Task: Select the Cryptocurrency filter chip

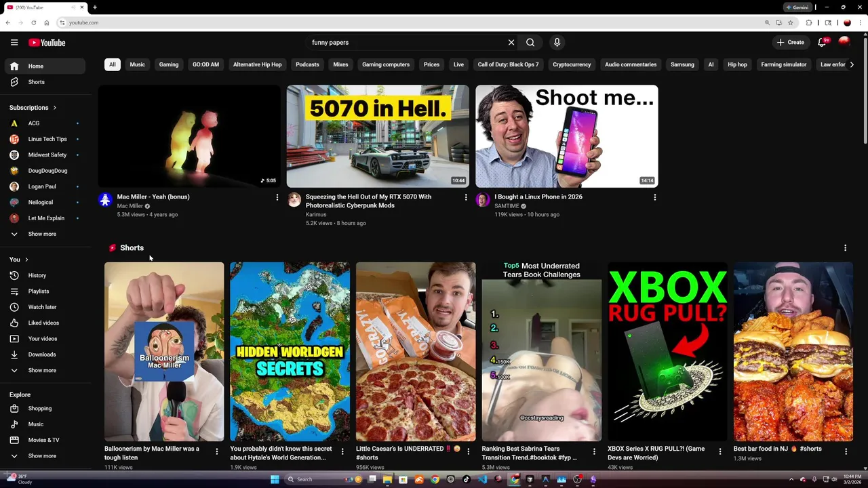Action: (x=572, y=64)
